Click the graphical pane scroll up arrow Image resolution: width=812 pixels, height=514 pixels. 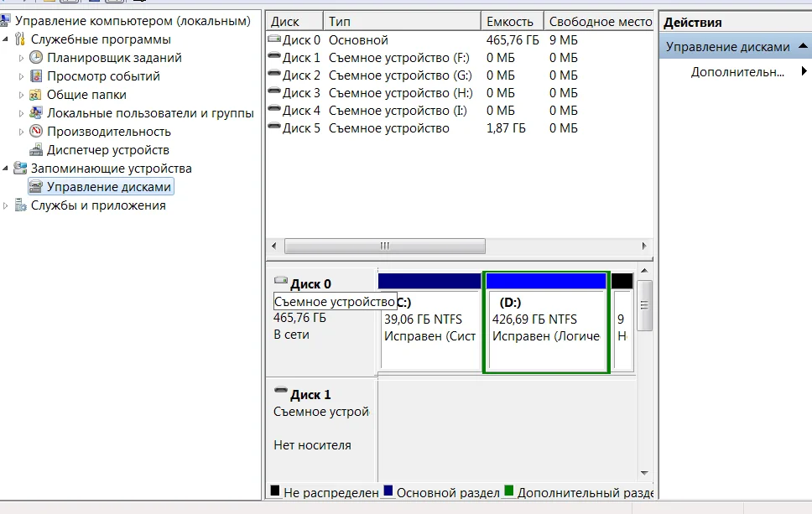(x=644, y=271)
